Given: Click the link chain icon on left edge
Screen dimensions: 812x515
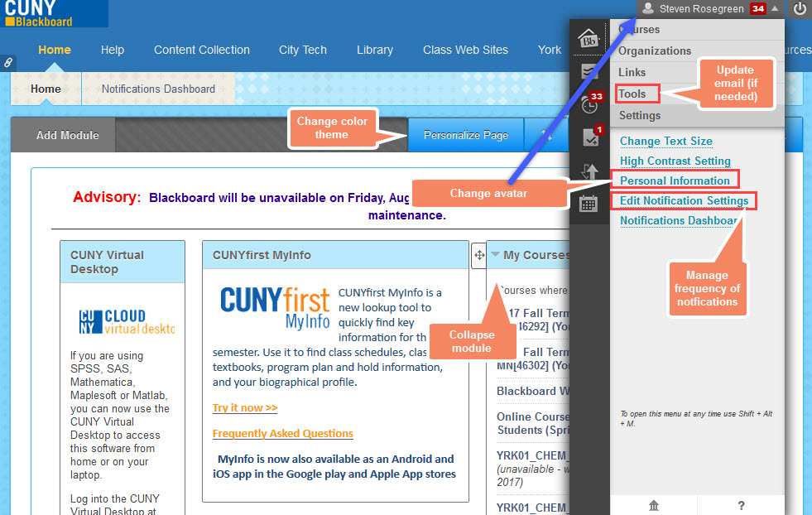Looking at the screenshot, I should point(8,63).
